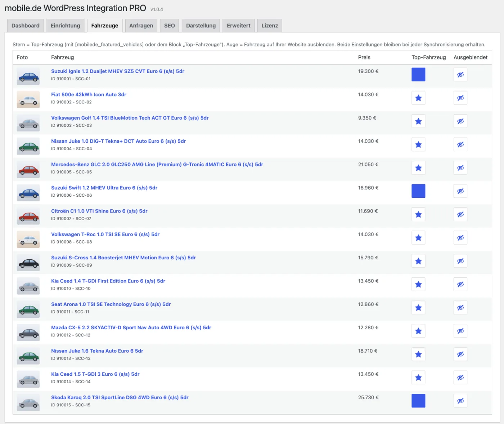Toggle visibility for Mazda CX-5
This screenshot has width=504, height=424.
(460, 331)
